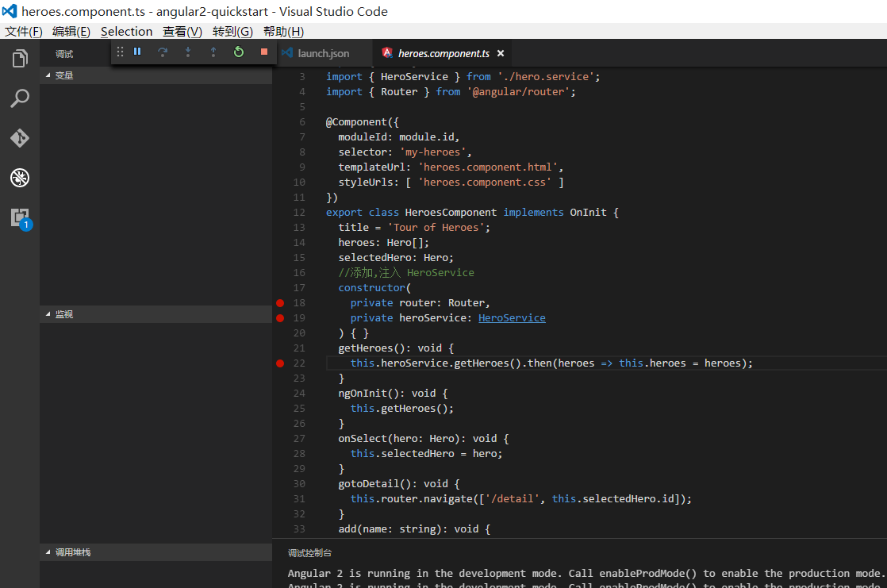Open the 编辑(E) menu
The image size is (887, 588).
click(71, 32)
